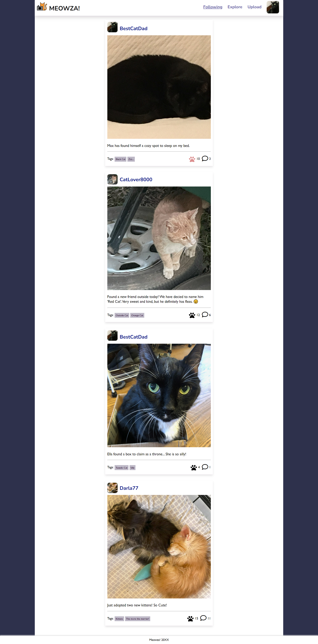Click CatLover8000's avatar thumbnail
This screenshot has height=644, width=318.
coord(112,179)
